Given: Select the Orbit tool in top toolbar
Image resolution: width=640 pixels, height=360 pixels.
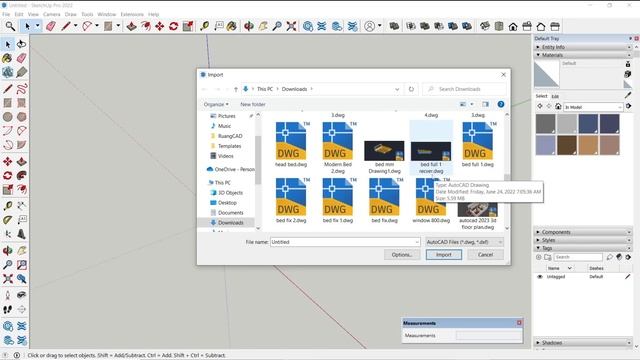Looking at the screenshot, I should 249,27.
